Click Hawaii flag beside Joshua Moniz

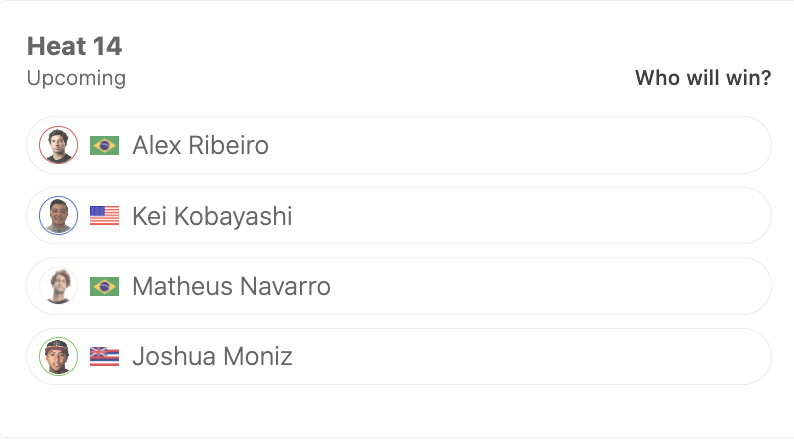pyautogui.click(x=104, y=356)
